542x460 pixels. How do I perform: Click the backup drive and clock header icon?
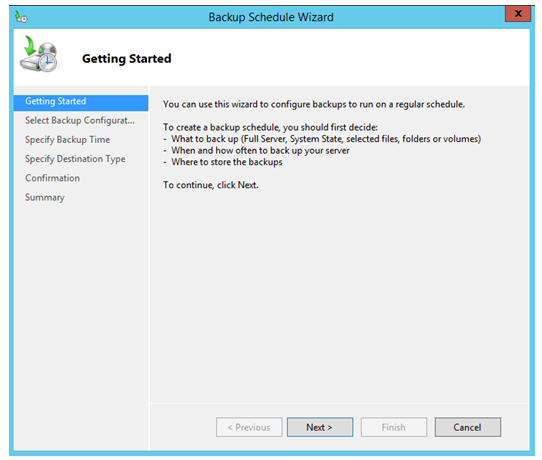tap(39, 54)
